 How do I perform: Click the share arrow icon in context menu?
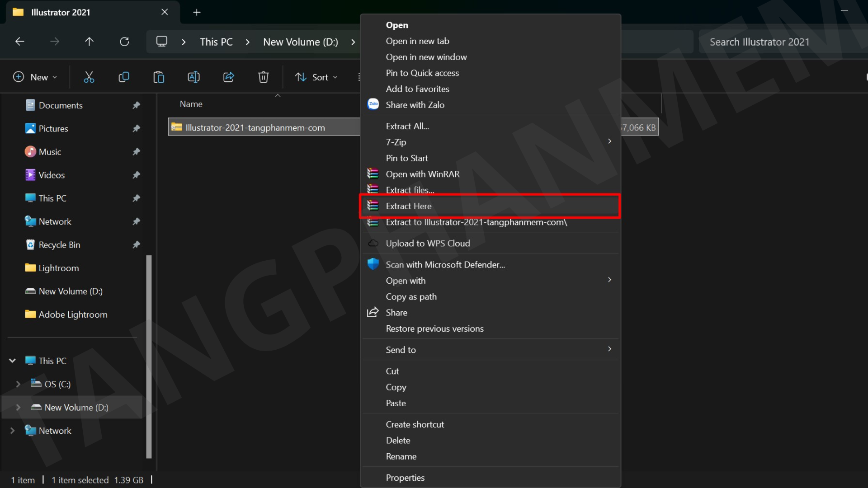373,312
